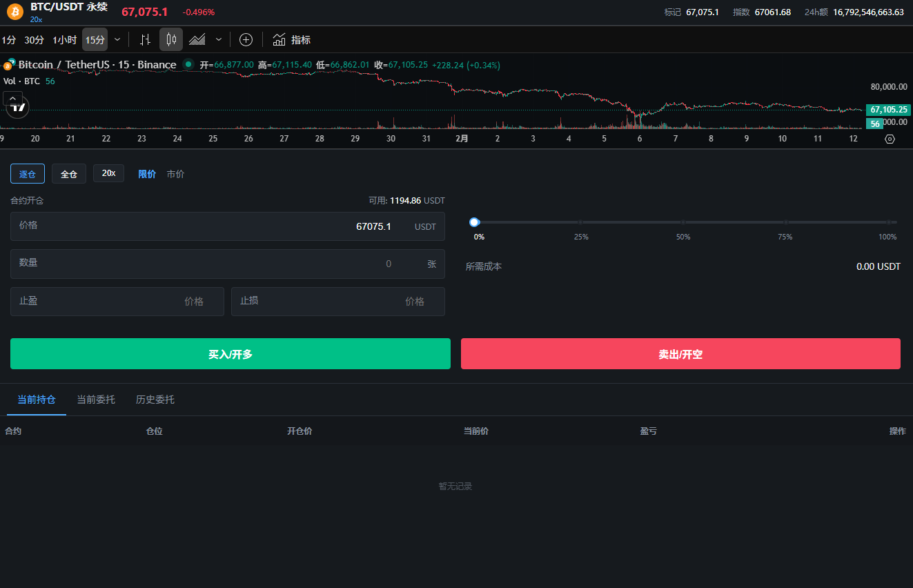
Task: Click the TradingView logo on chart
Action: pyautogui.click(x=18, y=107)
